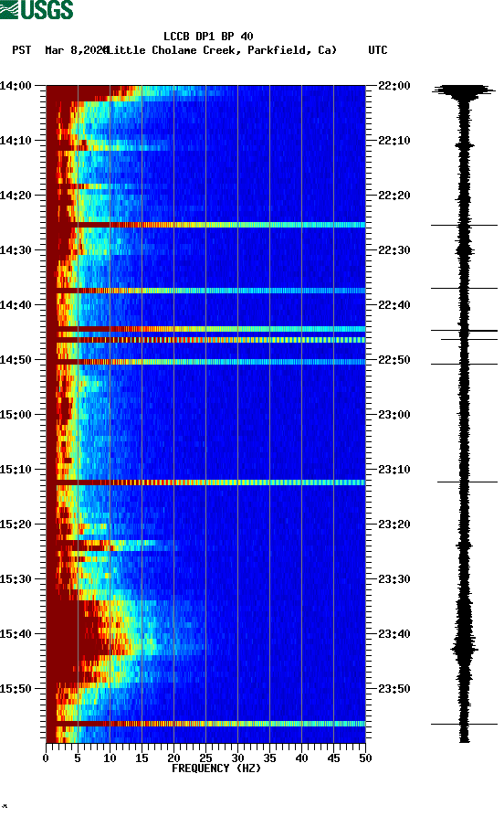Click the 'FREQUENCY (HZ)' axis title
Screen dimensions: 504x816
tap(216, 768)
